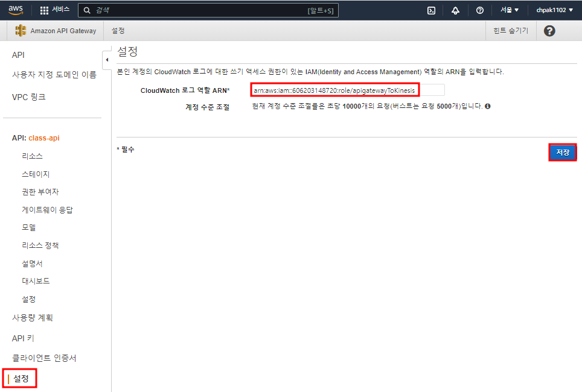
Task: Open the 서비스 services grid menu
Action: point(55,10)
